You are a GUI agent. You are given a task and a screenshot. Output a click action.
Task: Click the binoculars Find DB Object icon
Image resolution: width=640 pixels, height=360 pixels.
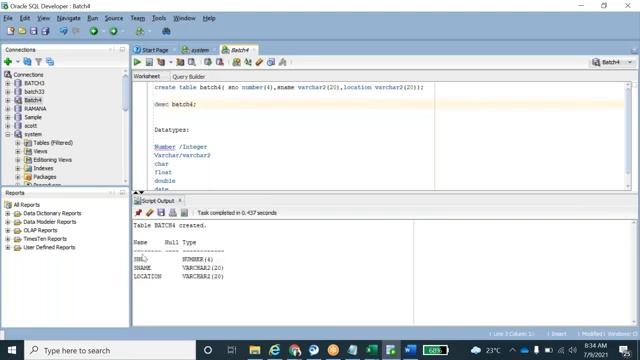click(166, 31)
